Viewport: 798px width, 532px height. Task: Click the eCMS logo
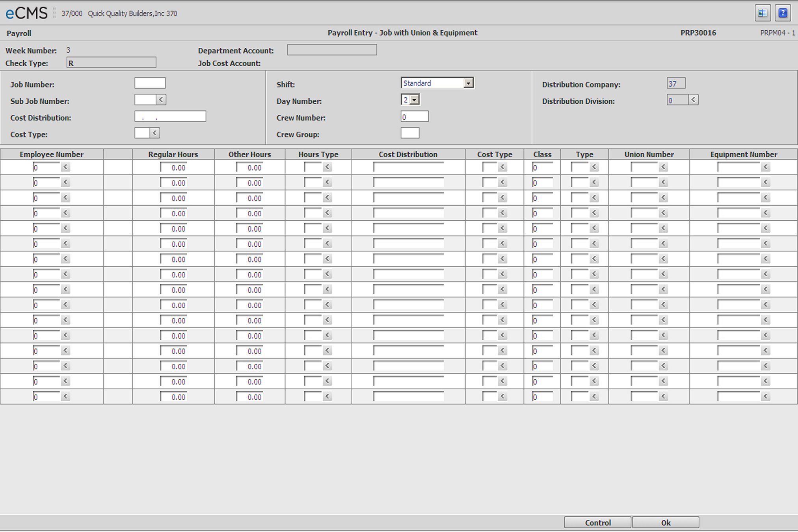(x=26, y=13)
